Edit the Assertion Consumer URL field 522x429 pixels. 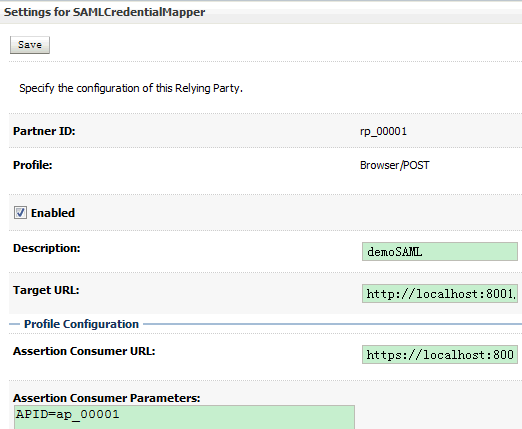[440, 355]
